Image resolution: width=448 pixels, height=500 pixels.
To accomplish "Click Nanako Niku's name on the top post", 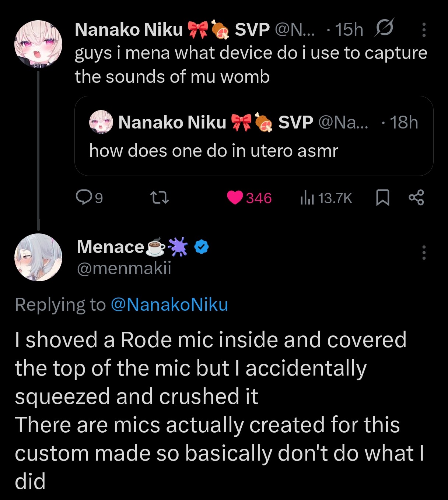I will 129,29.
